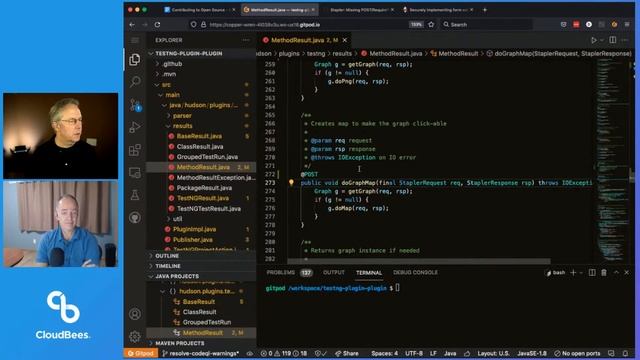Open a new browser tab

[485, 9]
